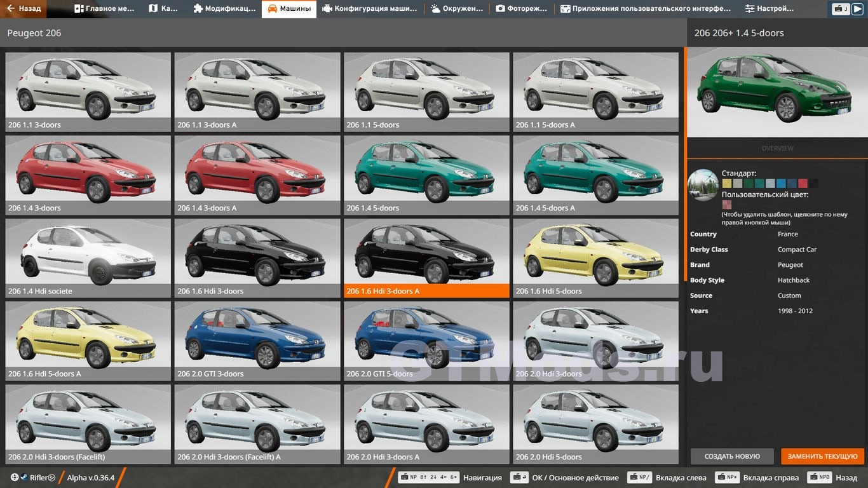Select the 206 2.0 Hdi 3-doors car
Screen dimensions: 868x488
(x=595, y=341)
